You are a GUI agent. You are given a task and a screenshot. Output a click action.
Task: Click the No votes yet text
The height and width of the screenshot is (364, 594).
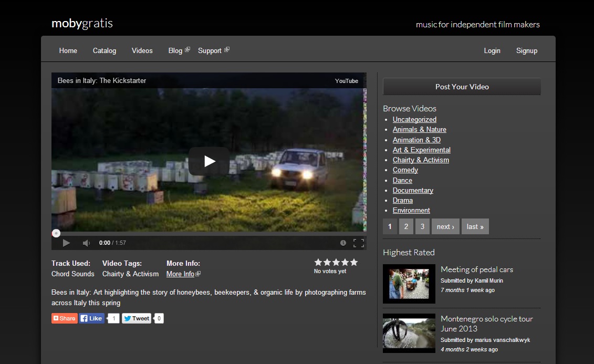point(330,271)
